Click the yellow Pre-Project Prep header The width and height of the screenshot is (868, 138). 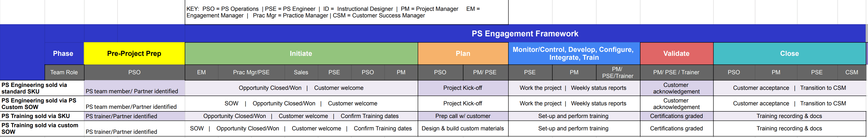point(134,53)
